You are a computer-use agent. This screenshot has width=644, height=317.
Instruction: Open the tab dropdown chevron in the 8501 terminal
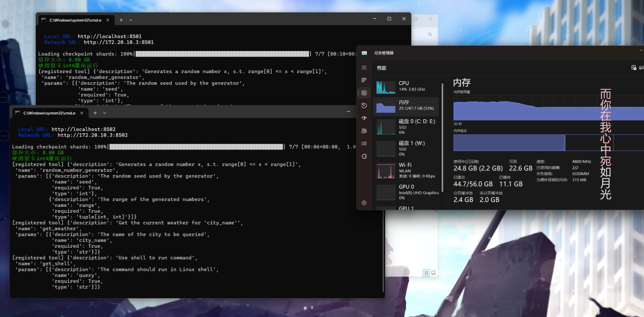tap(131, 20)
